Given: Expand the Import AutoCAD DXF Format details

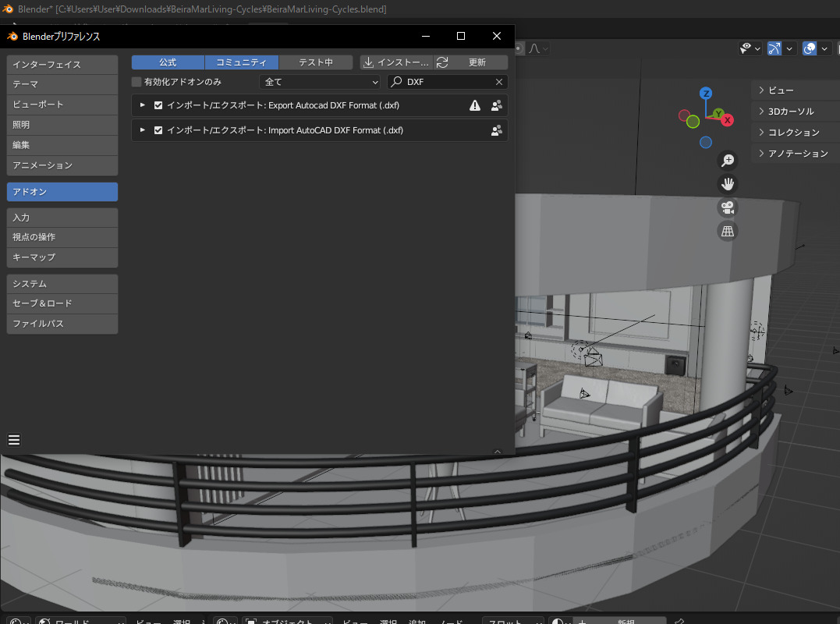Looking at the screenshot, I should (143, 129).
